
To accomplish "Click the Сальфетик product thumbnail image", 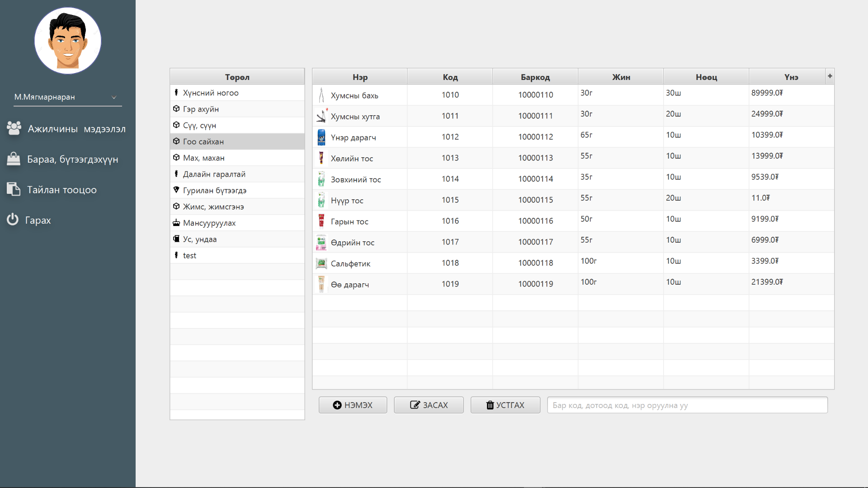I will coord(321,263).
